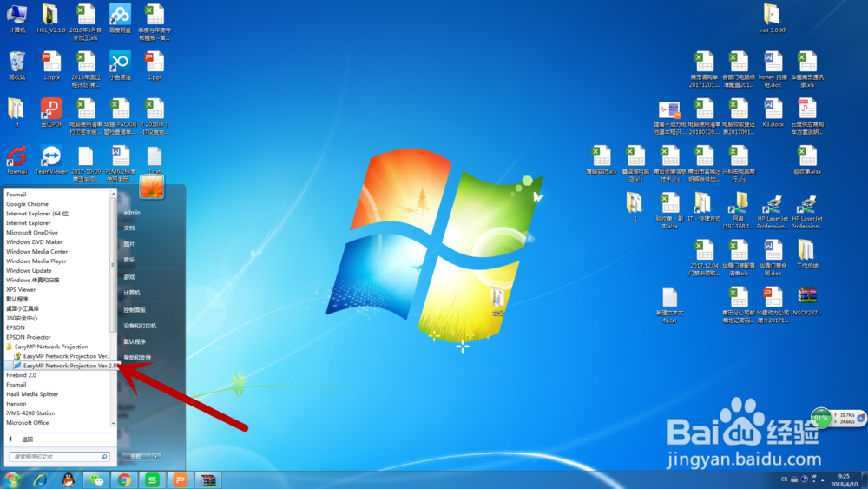
Task: Select the honey 扫描枪.doc file
Action: point(773,69)
